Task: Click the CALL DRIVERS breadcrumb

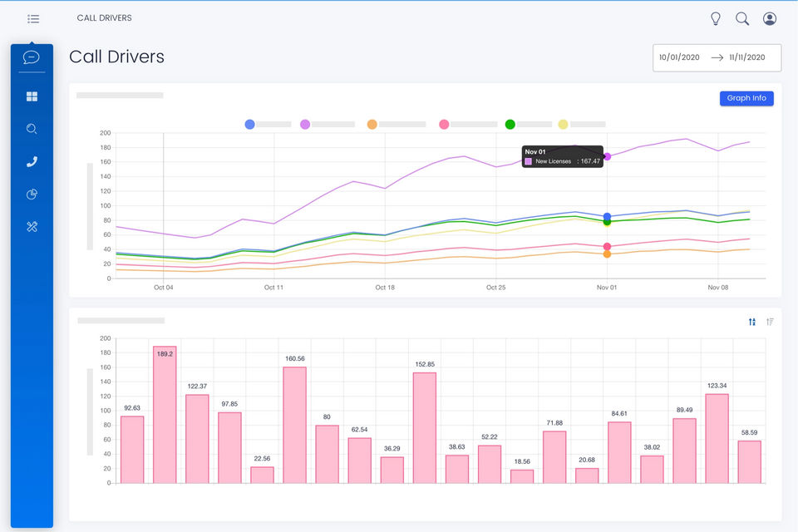Action: click(105, 17)
